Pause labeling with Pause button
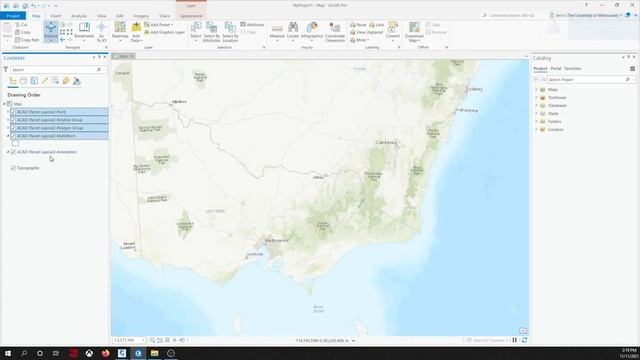Image resolution: width=640 pixels, height=360 pixels. tap(358, 24)
